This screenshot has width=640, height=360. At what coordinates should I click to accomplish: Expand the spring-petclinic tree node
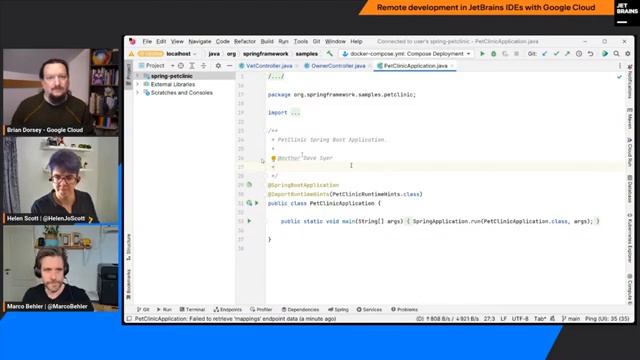point(138,76)
